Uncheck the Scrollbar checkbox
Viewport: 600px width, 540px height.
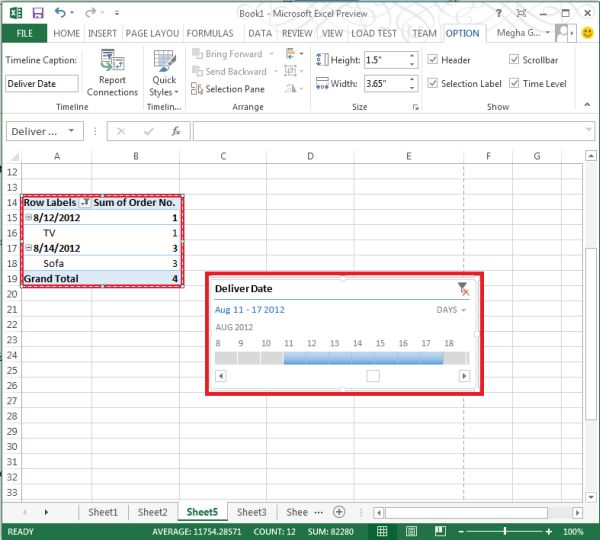[x=514, y=60]
